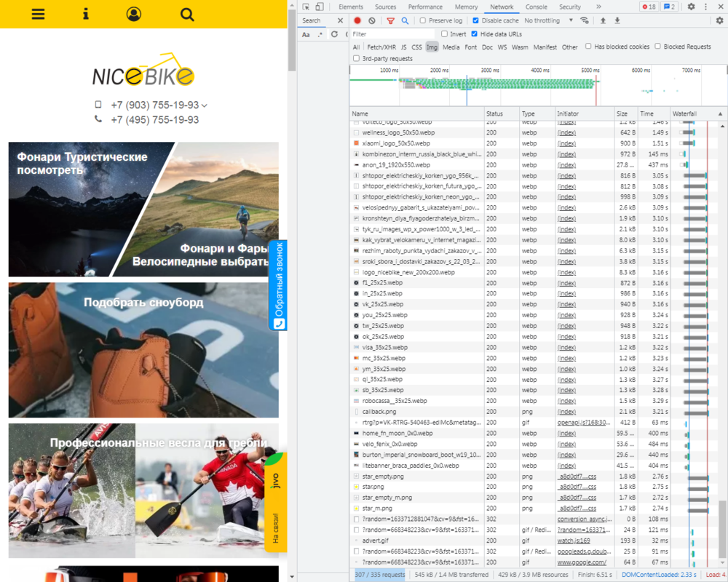
Task: Open the www.google.com/ initiator link
Action: click(582, 562)
